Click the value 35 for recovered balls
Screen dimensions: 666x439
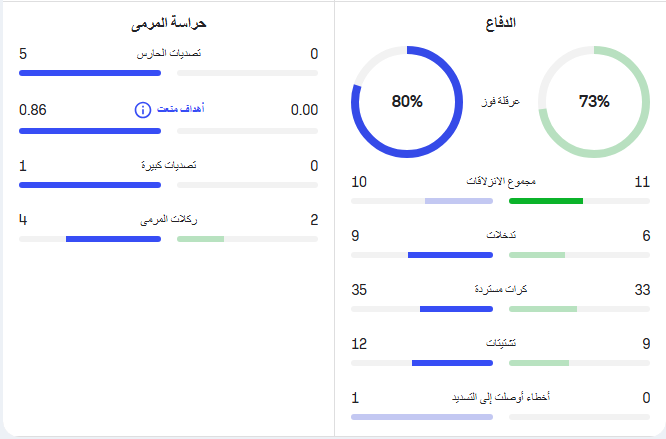point(359,290)
